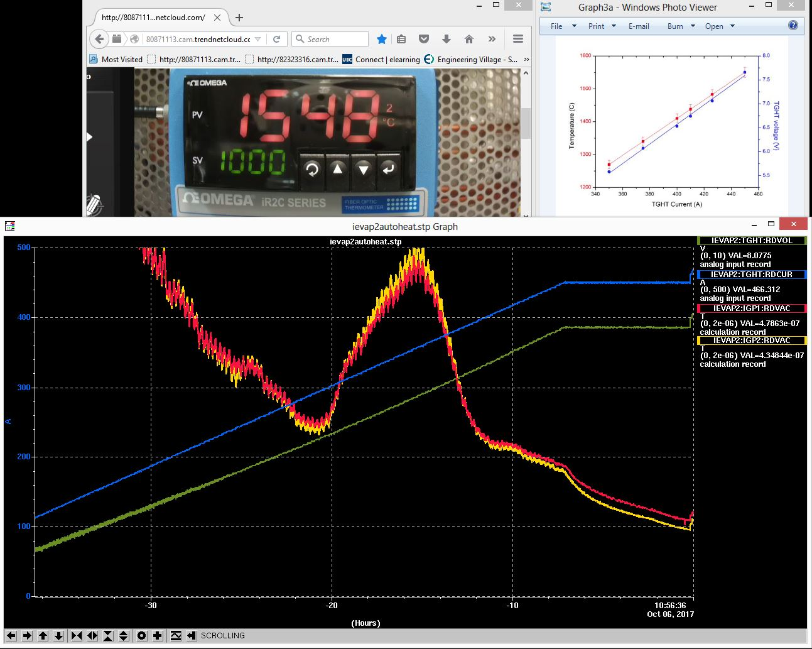The image size is (812, 649).
Task: Click webcam page scrollbar in Firefox
Action: (x=526, y=123)
